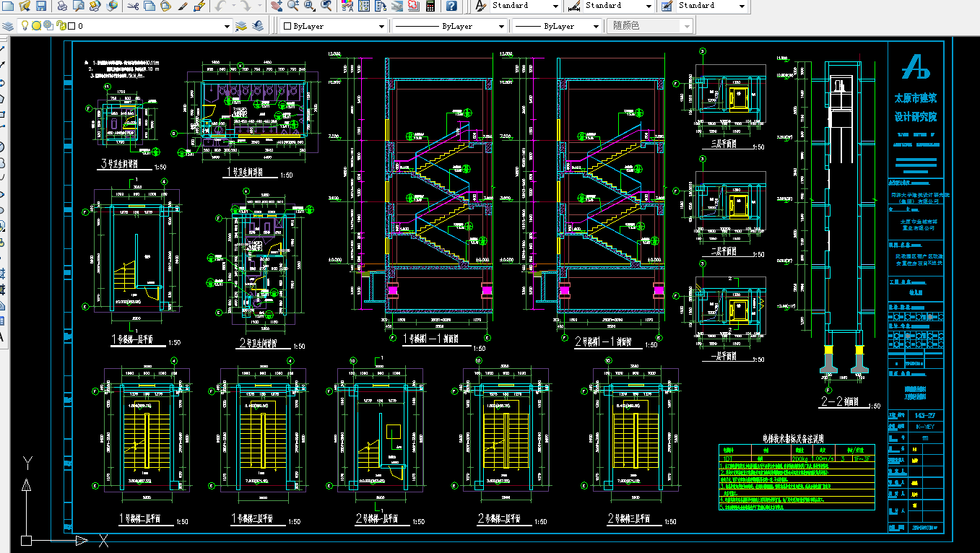Click the Table Style icon button
The width and height of the screenshot is (980, 553).
click(667, 6)
